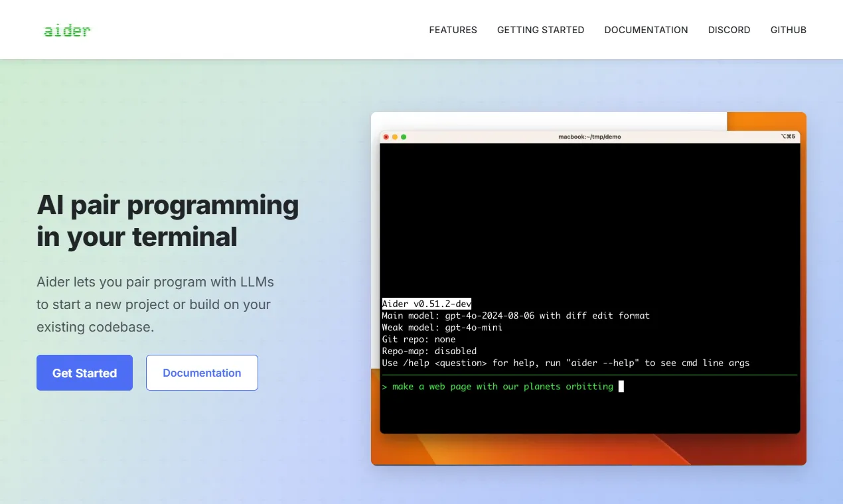The width and height of the screenshot is (843, 504).
Task: Click the green zoom dot in terminal demo
Action: click(x=404, y=137)
